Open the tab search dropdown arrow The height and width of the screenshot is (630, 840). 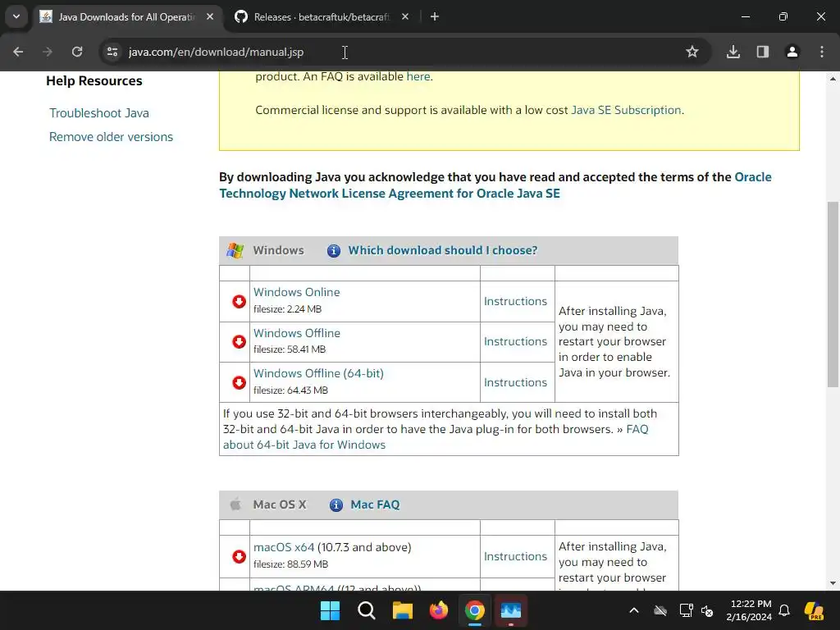coord(16,16)
